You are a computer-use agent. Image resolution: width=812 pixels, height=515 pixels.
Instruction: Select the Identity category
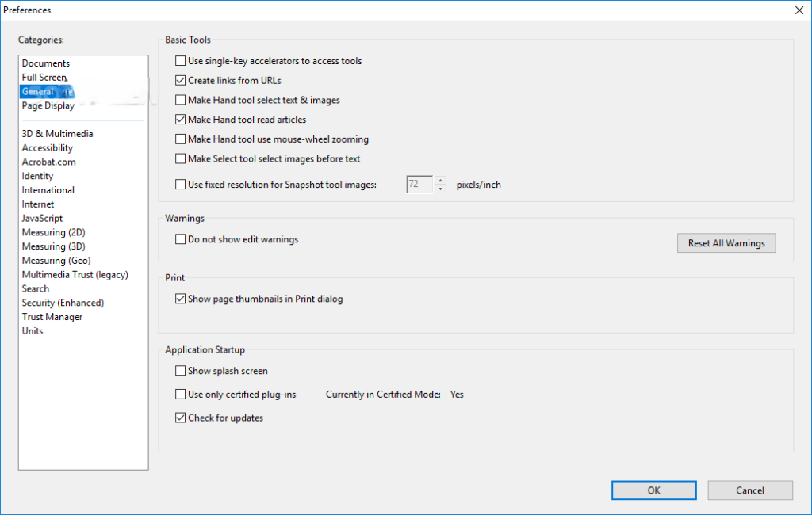point(37,176)
